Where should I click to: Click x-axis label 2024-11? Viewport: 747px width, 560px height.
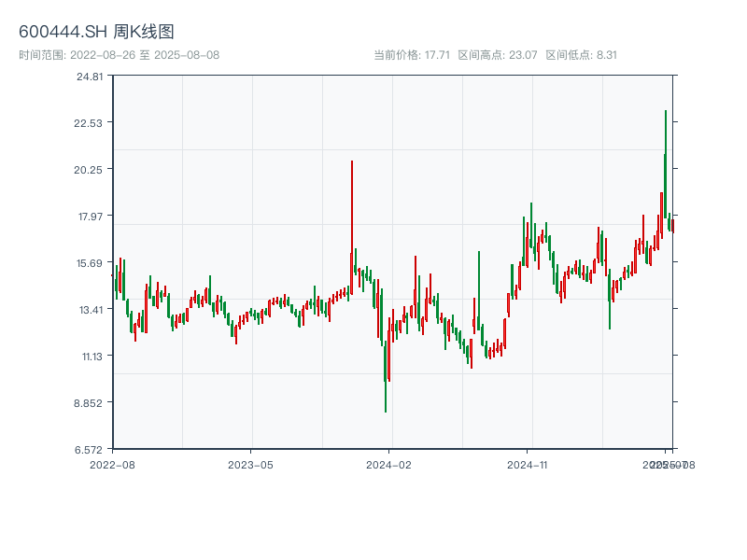527,465
